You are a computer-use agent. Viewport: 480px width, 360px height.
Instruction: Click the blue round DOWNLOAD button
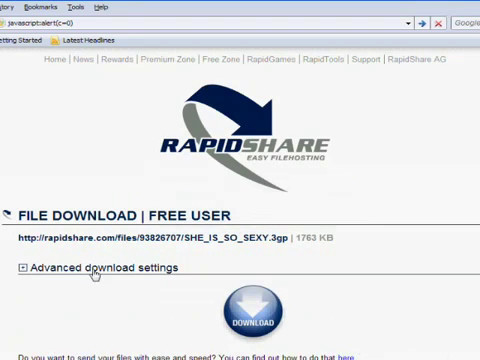[253, 312]
